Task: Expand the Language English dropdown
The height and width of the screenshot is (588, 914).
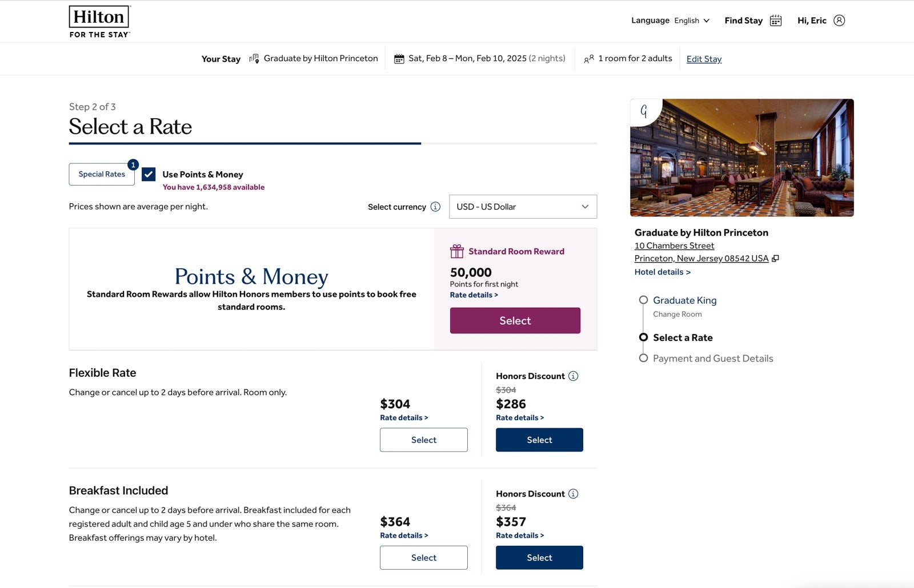Action: (692, 21)
